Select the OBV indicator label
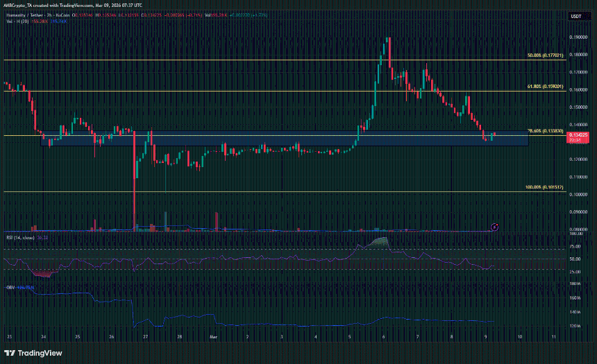 pyautogui.click(x=10, y=288)
